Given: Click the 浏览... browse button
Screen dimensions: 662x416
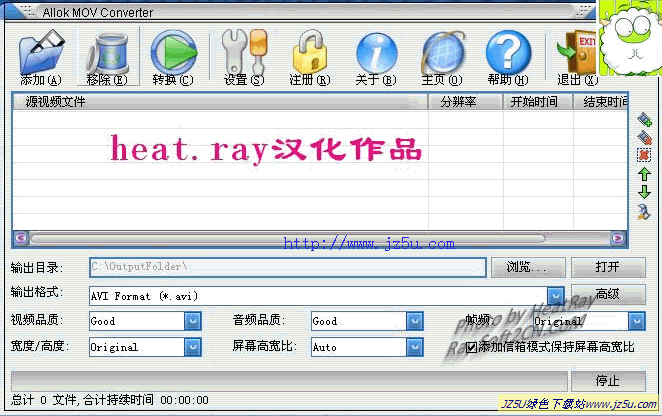Looking at the screenshot, I should click(x=528, y=267).
